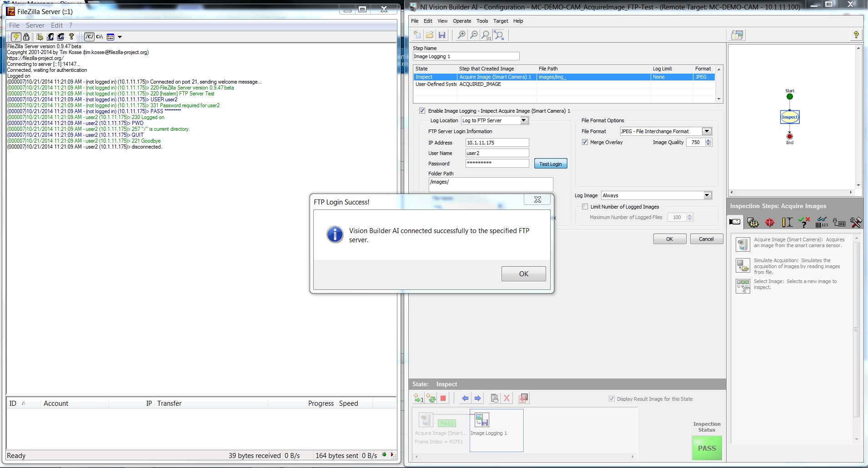
Task: Click the red X delete step icon
Action: pos(507,398)
